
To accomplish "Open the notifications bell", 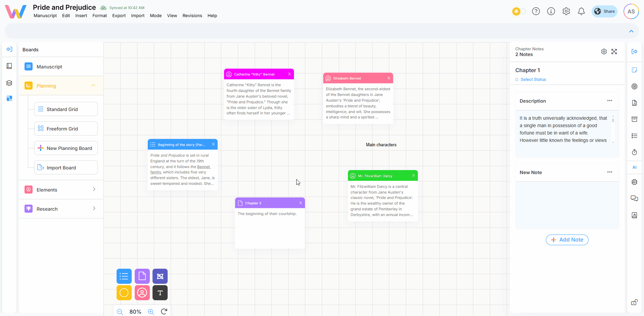I will (581, 11).
